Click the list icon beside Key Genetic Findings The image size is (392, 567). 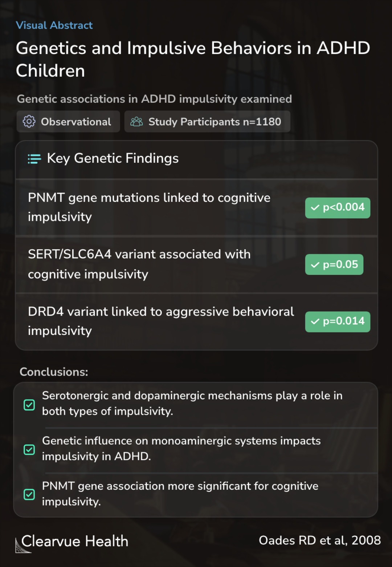pyautogui.click(x=34, y=159)
